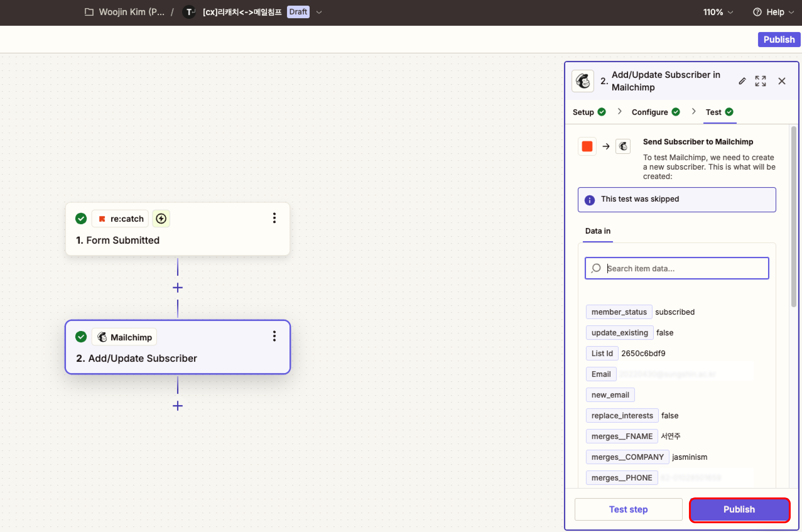The height and width of the screenshot is (532, 802).
Task: Expand the chevron next to the Draft badge
Action: 319,12
